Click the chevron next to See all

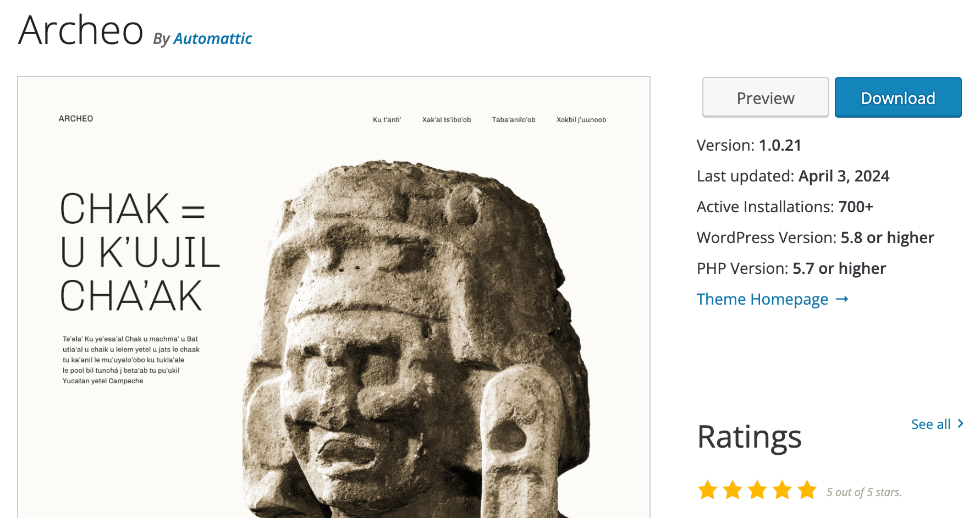click(961, 423)
